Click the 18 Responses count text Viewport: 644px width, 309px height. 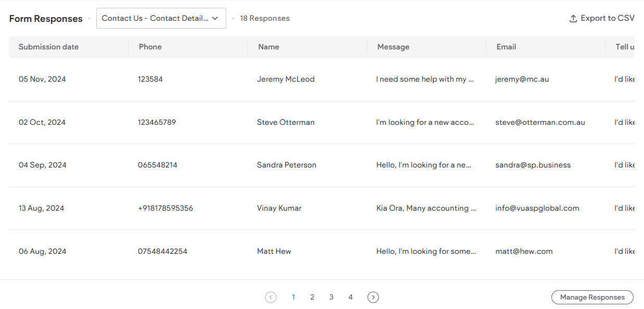(265, 18)
